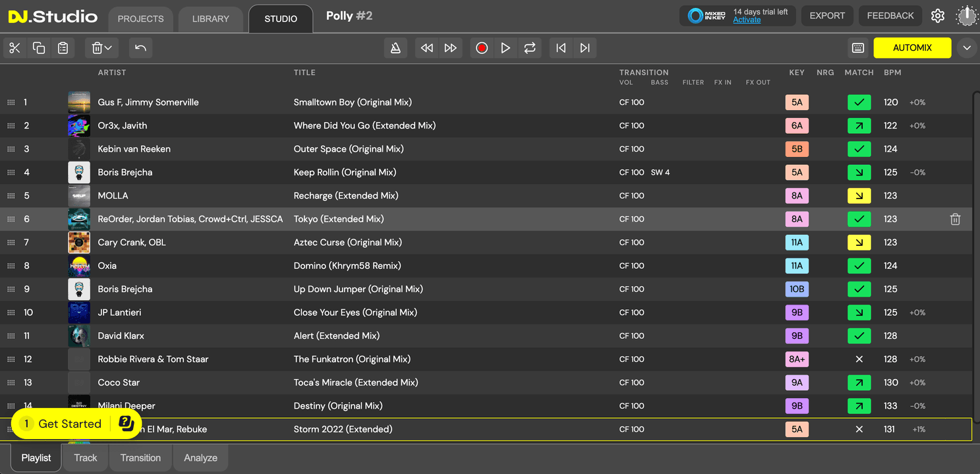Screen dimensions: 980x474
Task: Click the KEY column header
Action: coord(797,73)
